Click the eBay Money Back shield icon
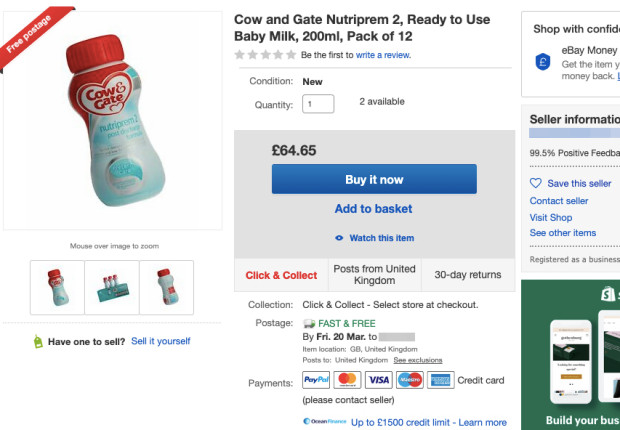Screen dimensions: 620x430 (x=542, y=61)
